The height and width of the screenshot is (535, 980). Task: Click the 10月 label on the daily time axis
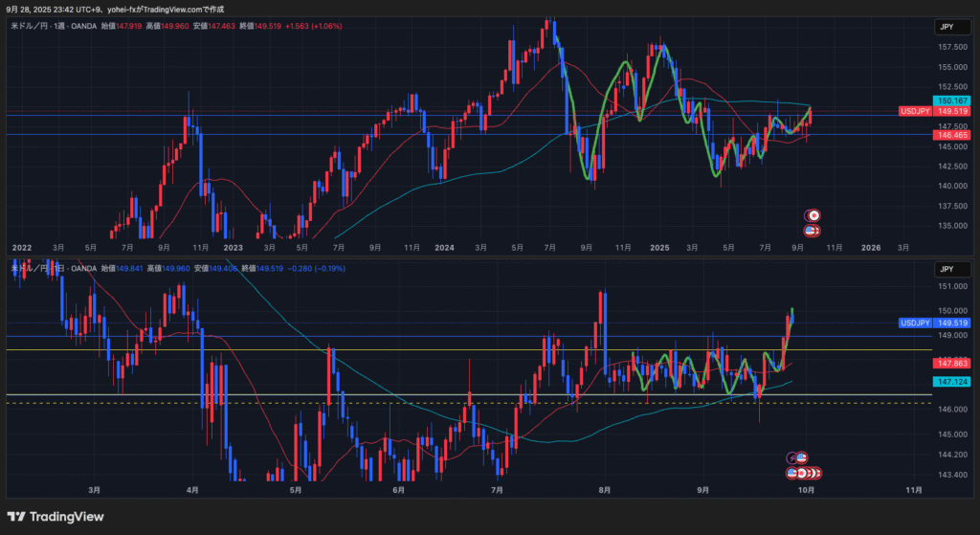click(x=806, y=490)
